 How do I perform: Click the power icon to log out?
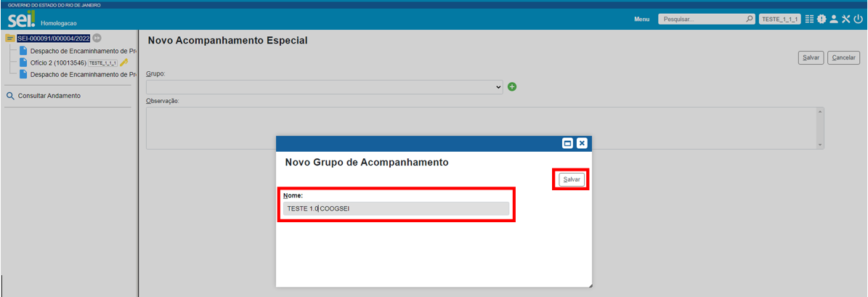858,20
